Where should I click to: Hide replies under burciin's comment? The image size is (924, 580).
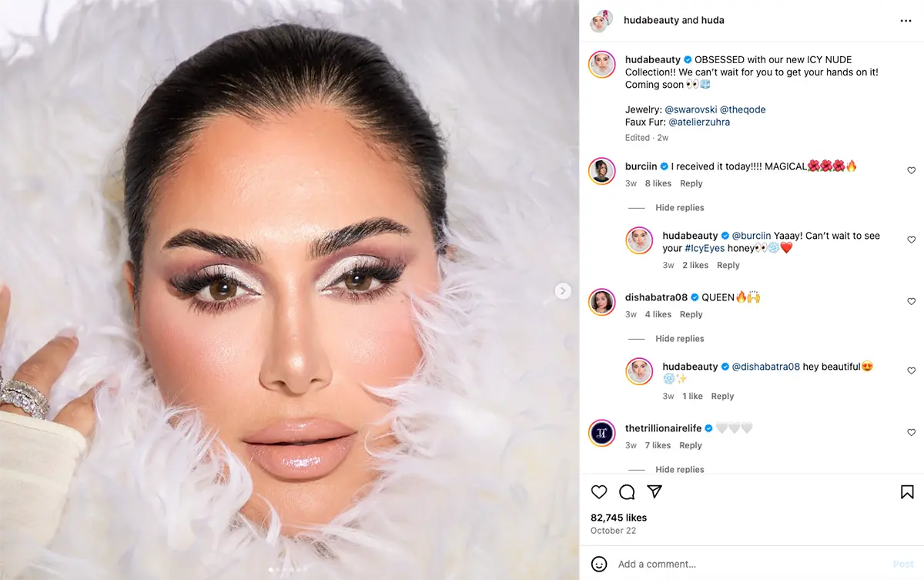point(679,208)
